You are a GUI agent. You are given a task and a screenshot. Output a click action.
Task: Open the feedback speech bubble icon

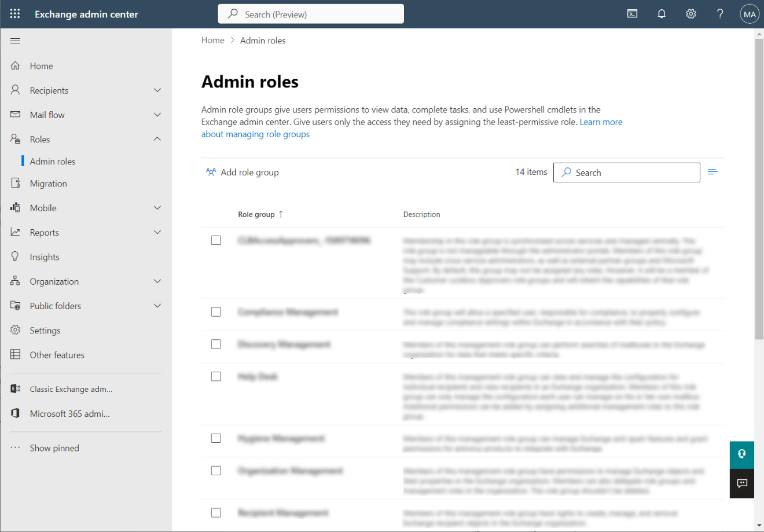tap(741, 483)
